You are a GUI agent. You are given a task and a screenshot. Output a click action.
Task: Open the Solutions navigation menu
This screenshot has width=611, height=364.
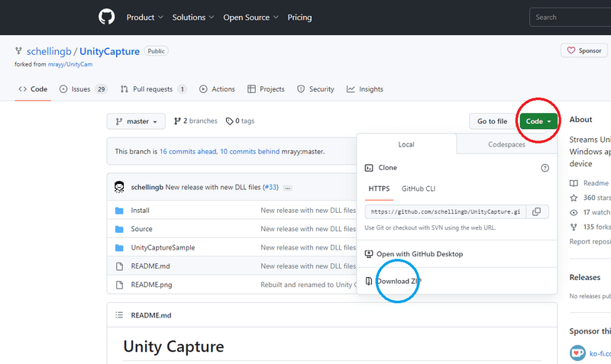click(193, 17)
